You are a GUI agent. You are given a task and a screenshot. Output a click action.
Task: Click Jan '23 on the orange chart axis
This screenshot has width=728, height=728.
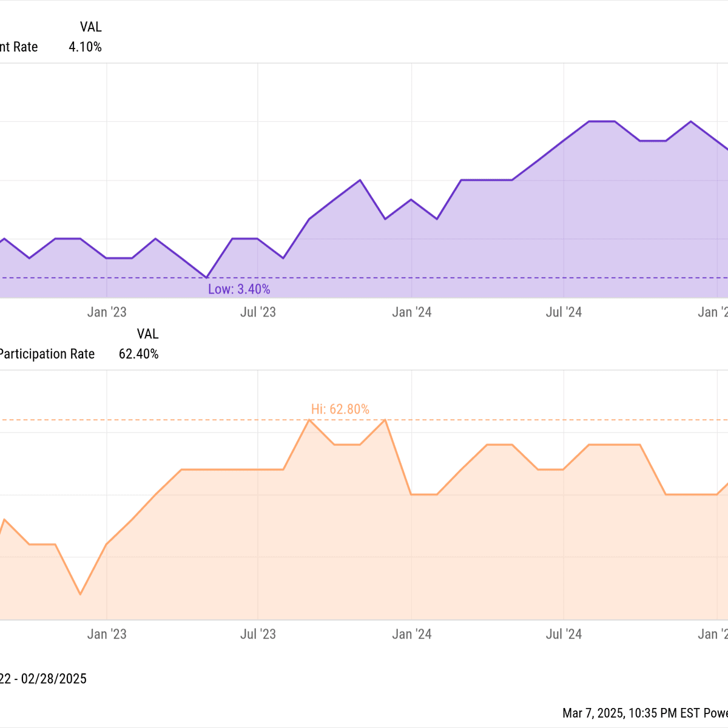point(107,634)
